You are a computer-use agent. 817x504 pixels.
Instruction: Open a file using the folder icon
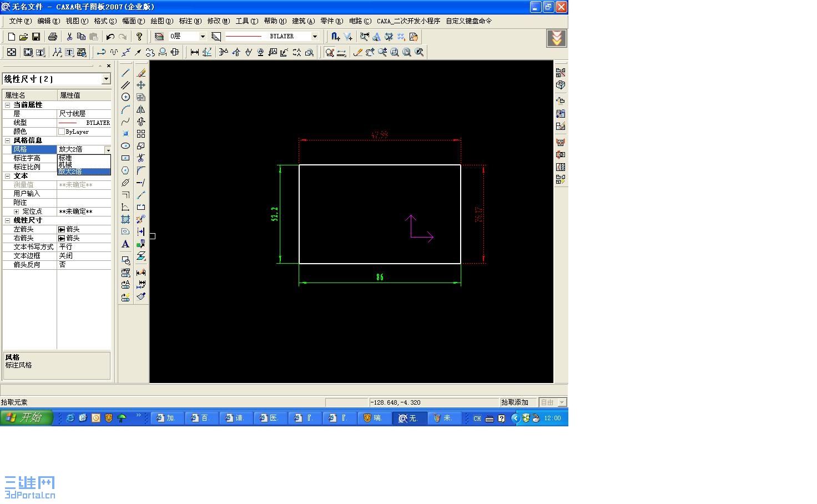[x=23, y=37]
